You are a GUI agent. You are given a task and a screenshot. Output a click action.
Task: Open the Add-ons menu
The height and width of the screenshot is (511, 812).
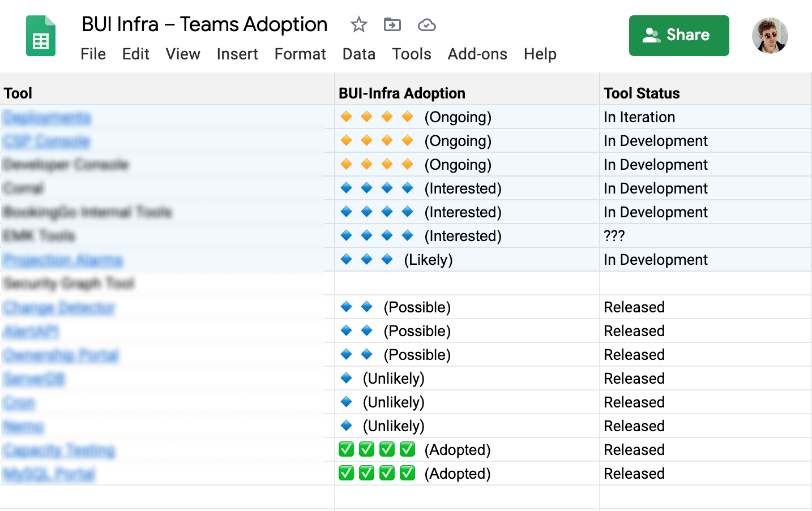tap(477, 54)
